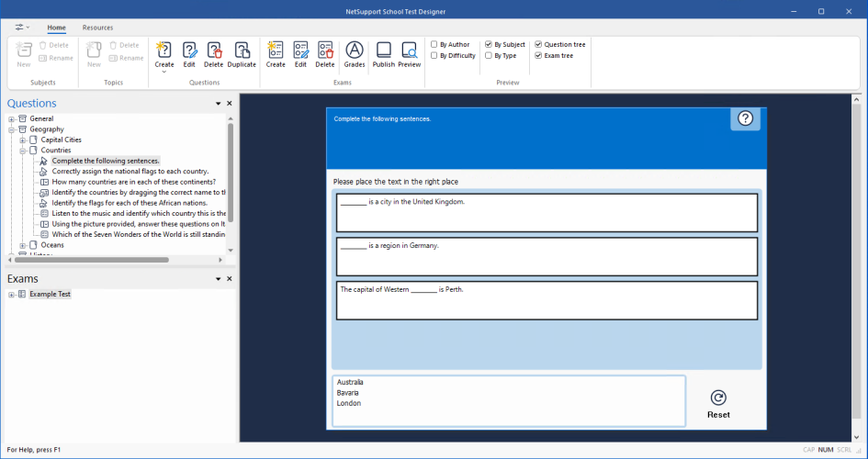Open the exam Preview icon

pos(410,50)
